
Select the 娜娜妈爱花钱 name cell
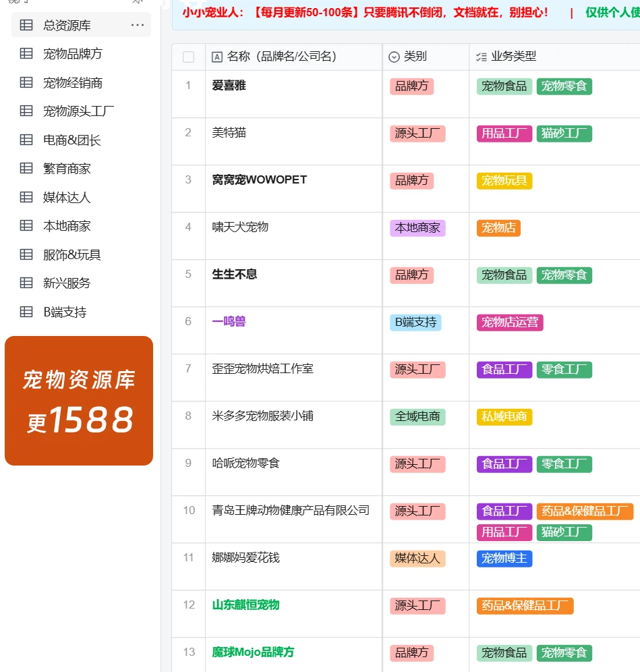(293, 567)
